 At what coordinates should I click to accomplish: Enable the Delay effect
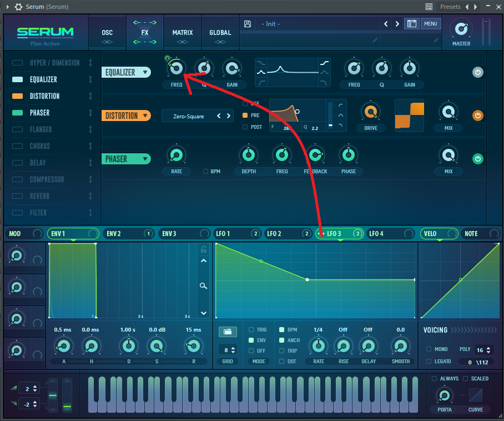click(x=17, y=163)
